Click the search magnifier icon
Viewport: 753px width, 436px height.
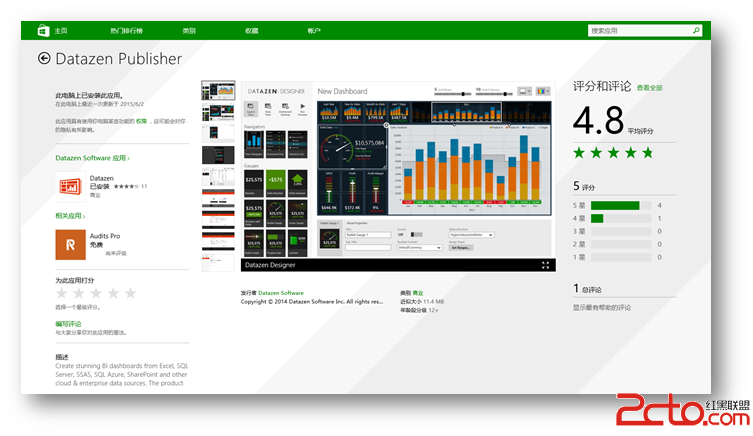point(696,30)
